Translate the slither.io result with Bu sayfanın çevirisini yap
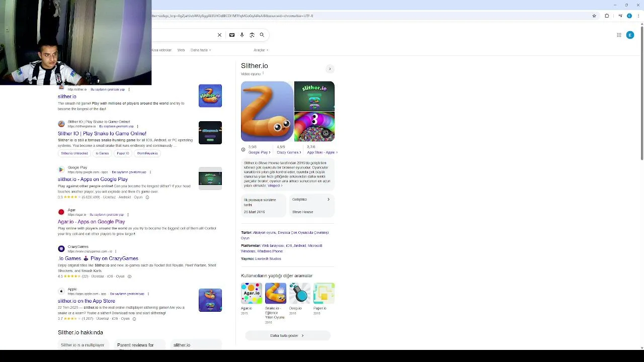This screenshot has height=362, width=644. point(107,89)
